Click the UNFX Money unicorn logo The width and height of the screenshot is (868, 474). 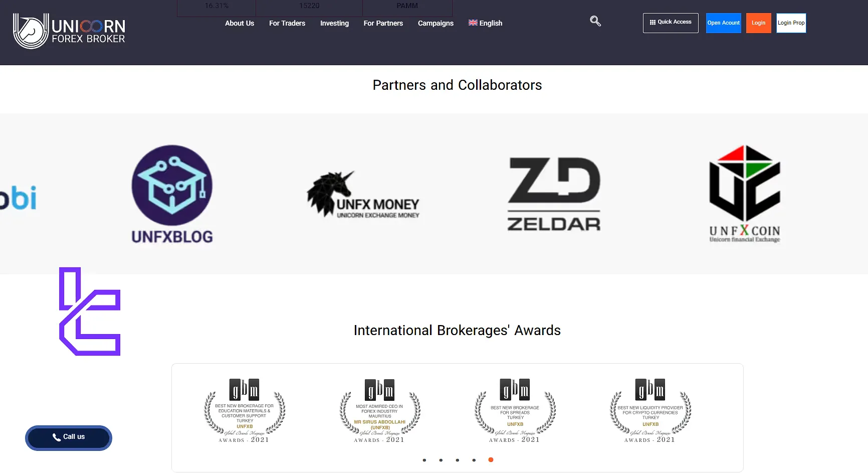363,195
